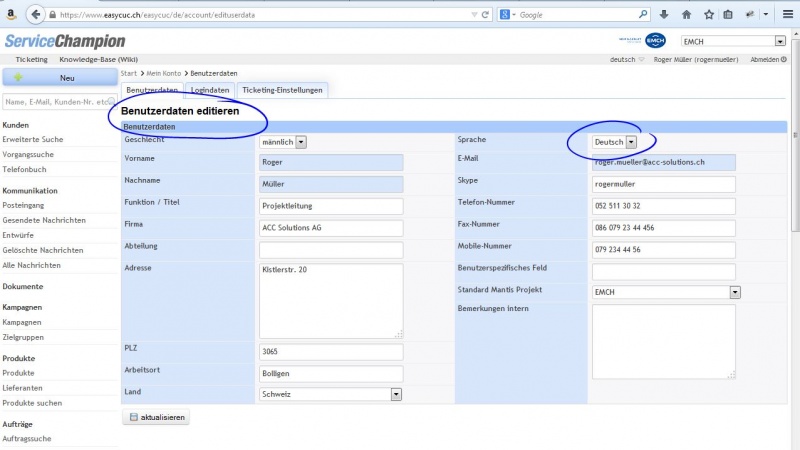Open Telefonbuch in the sidebar
This screenshot has width=800, height=450.
point(24,169)
